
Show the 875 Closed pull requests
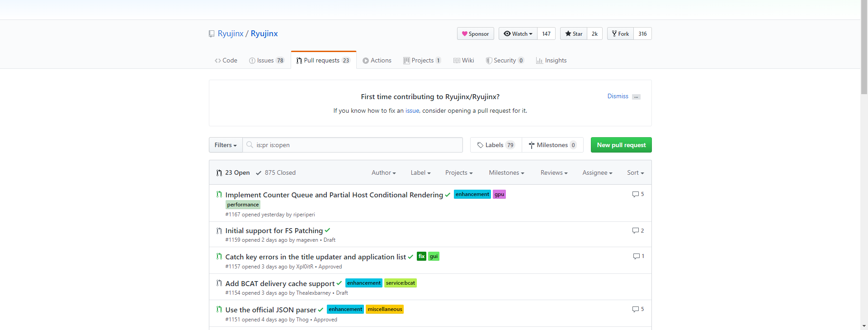coord(276,172)
